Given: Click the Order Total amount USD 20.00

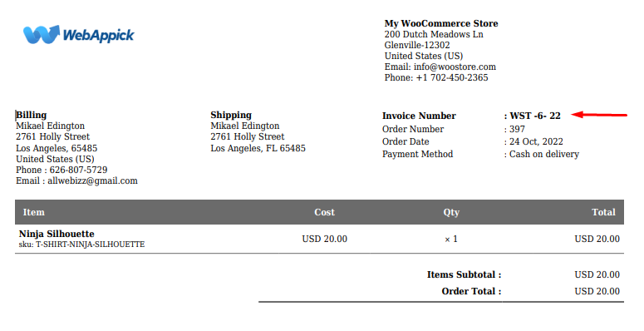Looking at the screenshot, I should click(597, 292).
